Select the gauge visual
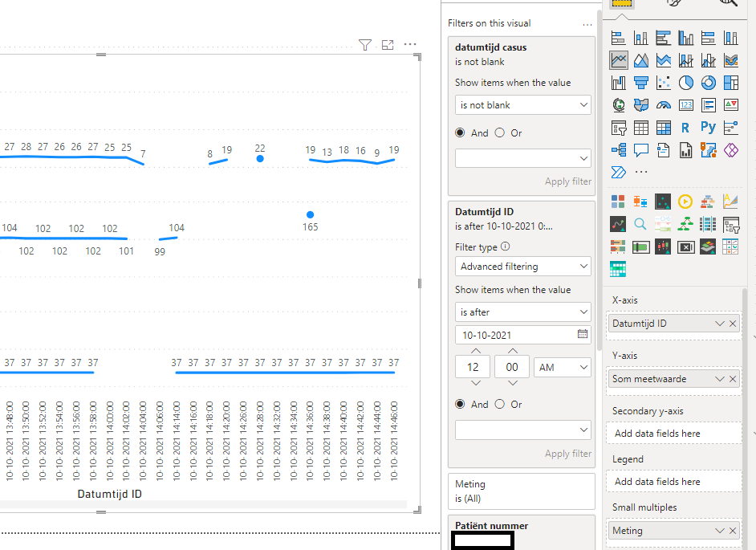The width and height of the screenshot is (756, 550). point(664,105)
